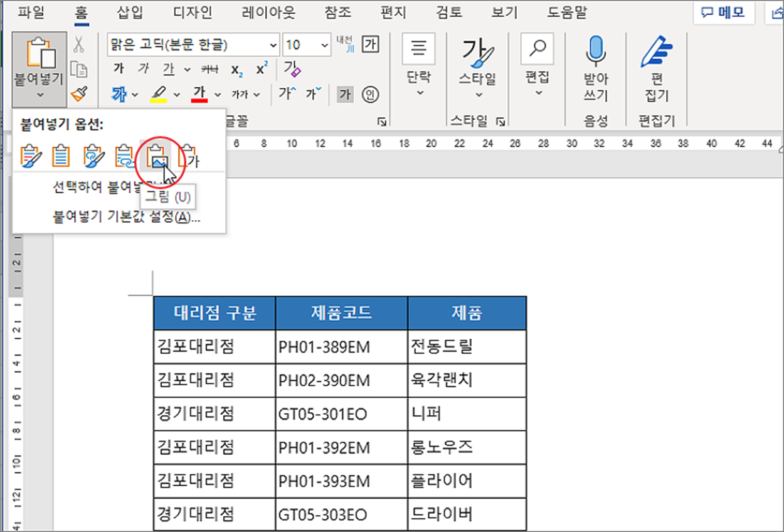Open the Editor (편집기) pen icon
This screenshot has width=784, height=532.
coord(657,51)
